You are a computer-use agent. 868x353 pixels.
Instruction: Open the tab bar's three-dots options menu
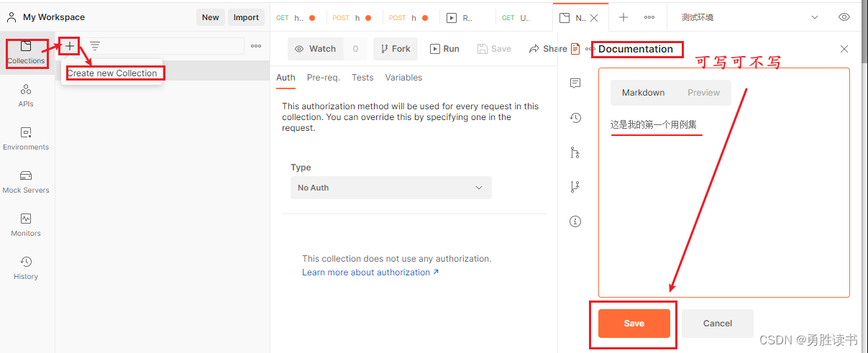(649, 17)
